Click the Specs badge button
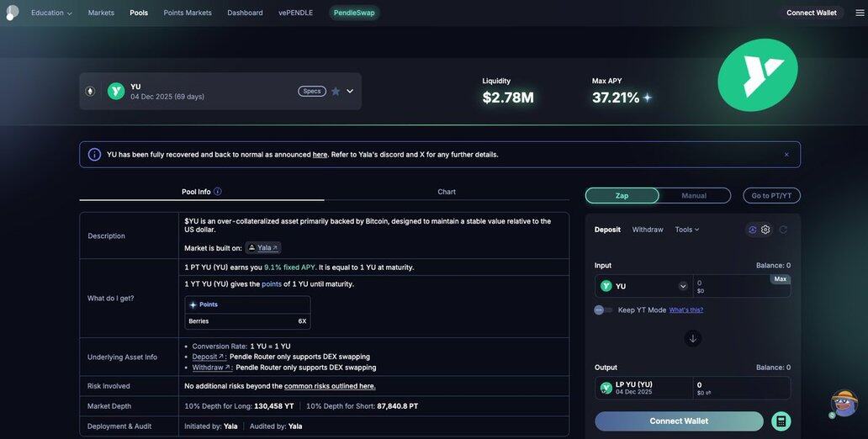This screenshot has height=439, width=868. click(x=312, y=92)
